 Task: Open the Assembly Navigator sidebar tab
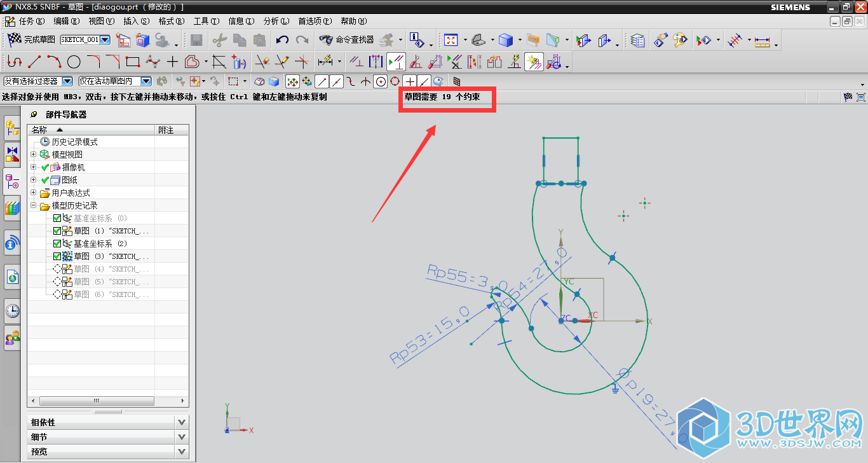(x=12, y=128)
